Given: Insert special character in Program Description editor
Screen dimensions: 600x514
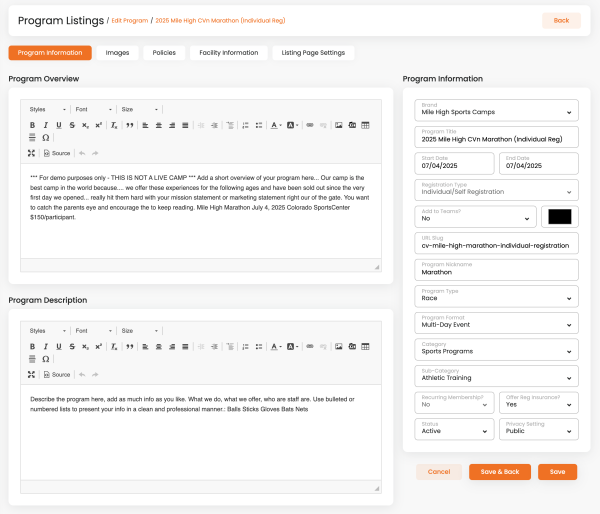Looking at the screenshot, I should (46, 359).
